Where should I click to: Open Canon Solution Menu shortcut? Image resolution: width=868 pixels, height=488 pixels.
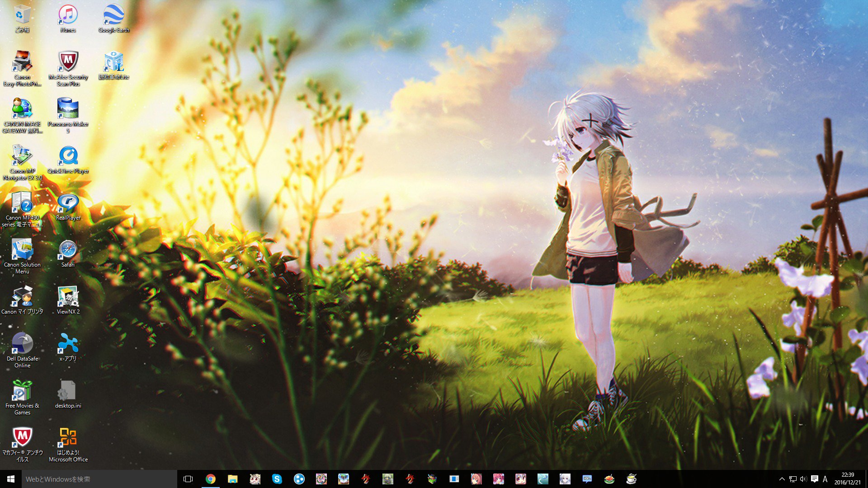point(22,257)
